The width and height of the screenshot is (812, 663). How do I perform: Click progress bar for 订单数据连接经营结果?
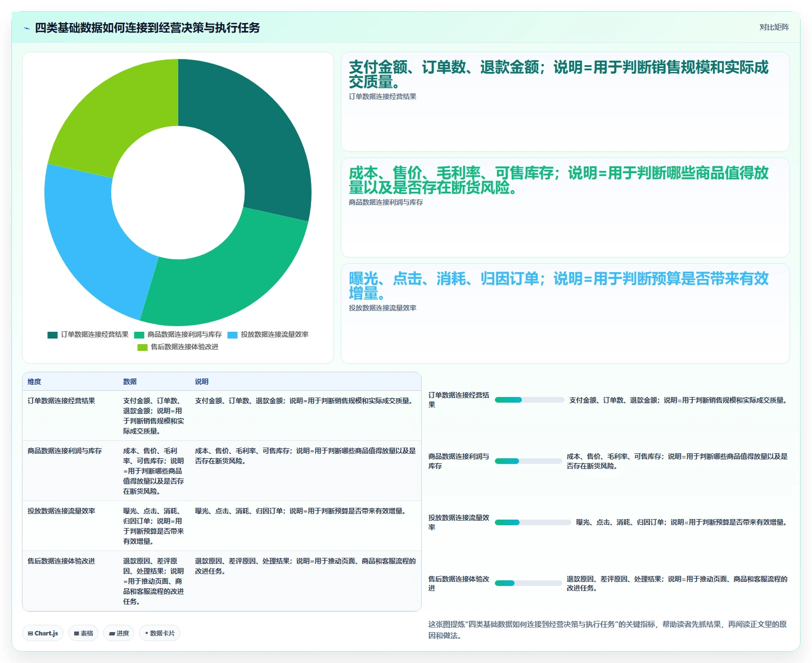coord(530,400)
